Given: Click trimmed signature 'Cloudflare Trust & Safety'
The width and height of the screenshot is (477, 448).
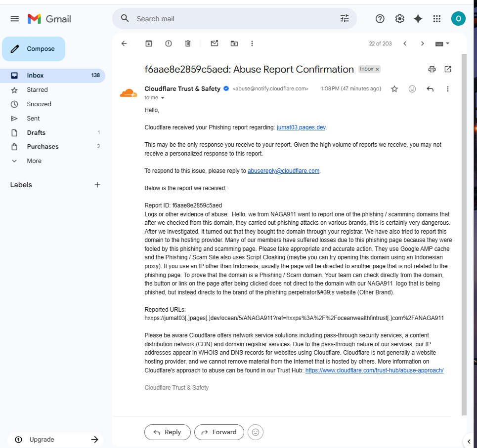Looking at the screenshot, I should [x=176, y=388].
